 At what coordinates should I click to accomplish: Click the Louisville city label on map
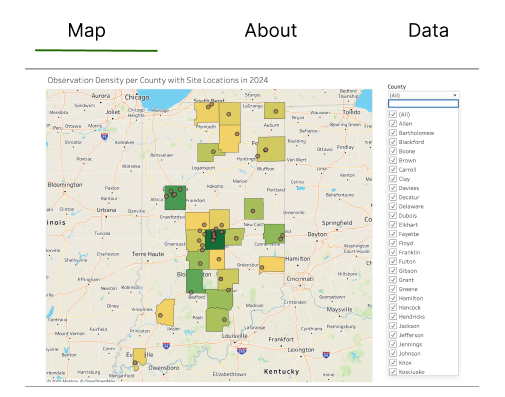click(235, 336)
